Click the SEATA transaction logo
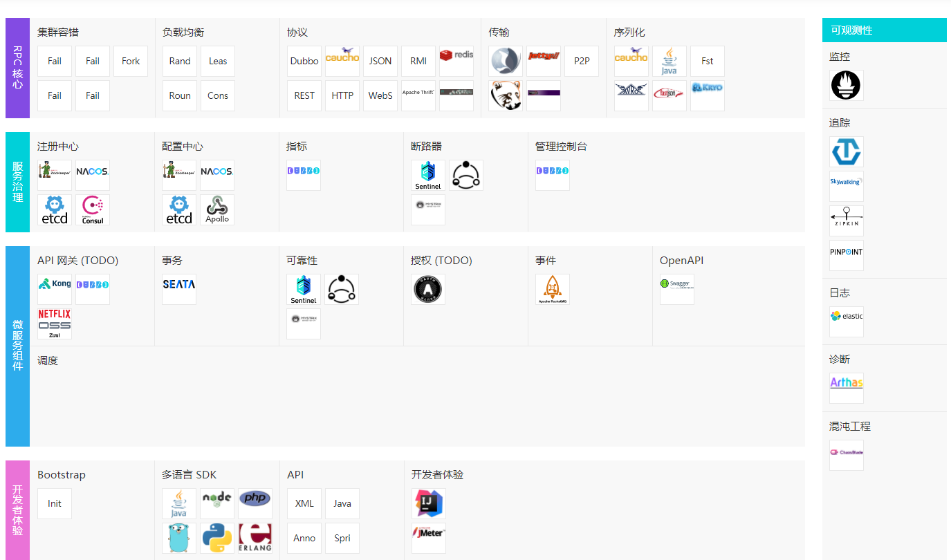The width and height of the screenshot is (951, 560). click(x=179, y=289)
